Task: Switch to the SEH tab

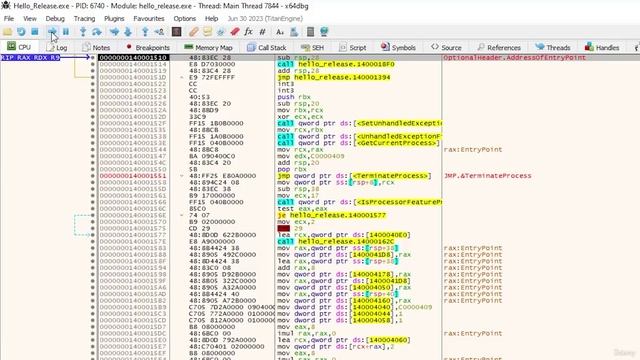Action: [312, 47]
